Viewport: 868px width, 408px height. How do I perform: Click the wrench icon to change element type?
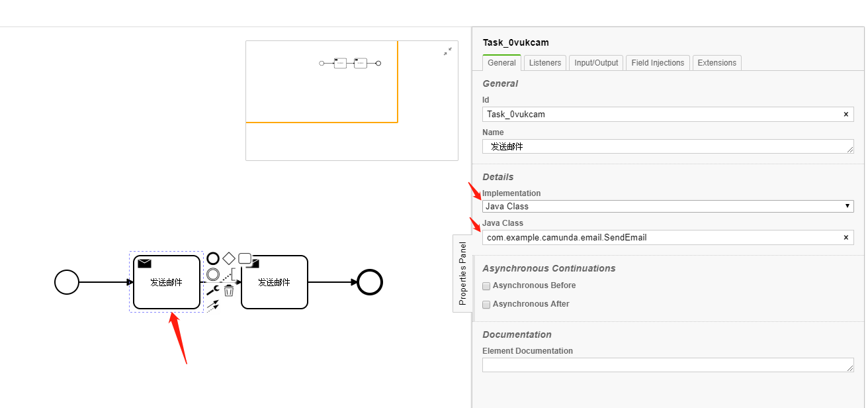coord(213,290)
